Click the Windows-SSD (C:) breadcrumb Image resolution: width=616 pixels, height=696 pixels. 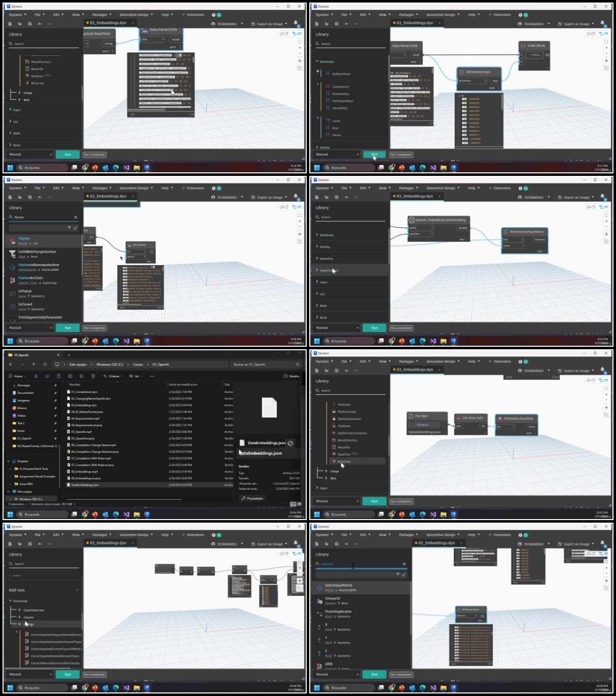click(110, 364)
